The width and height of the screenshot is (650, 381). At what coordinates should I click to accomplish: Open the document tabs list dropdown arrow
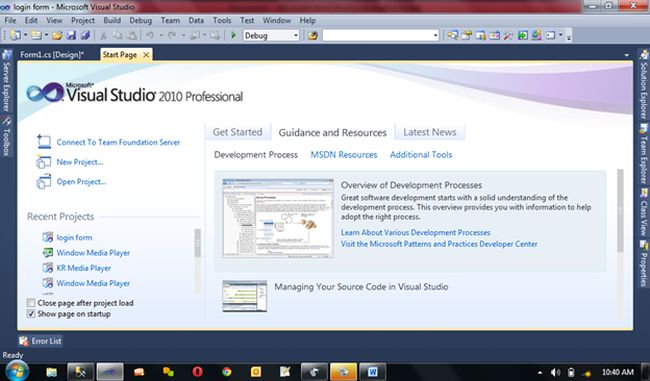[626, 55]
